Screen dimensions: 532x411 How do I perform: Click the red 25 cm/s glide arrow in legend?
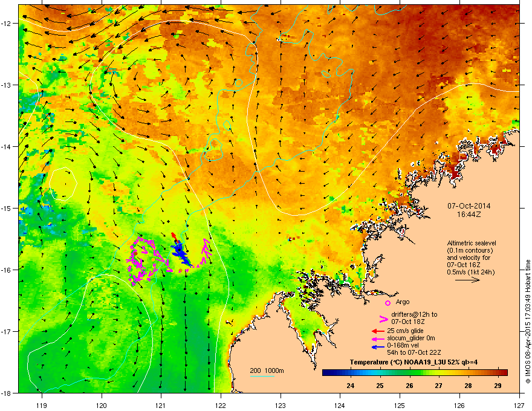coord(378,331)
